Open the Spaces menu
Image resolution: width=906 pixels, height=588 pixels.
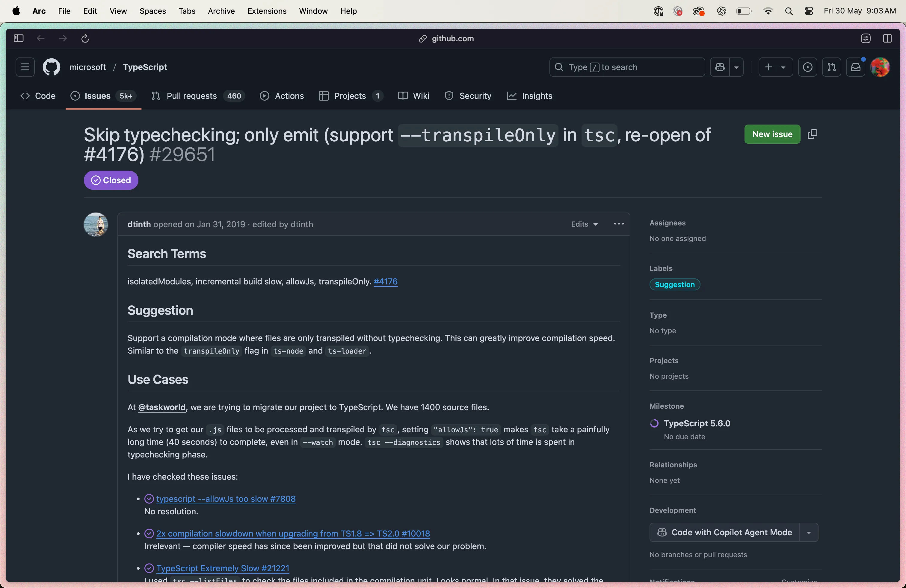[x=153, y=11]
